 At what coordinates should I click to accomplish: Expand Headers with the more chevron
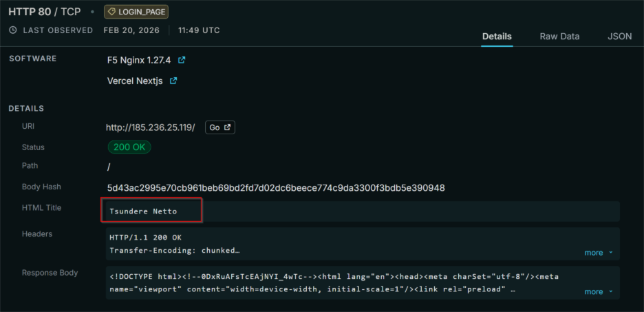coord(598,253)
